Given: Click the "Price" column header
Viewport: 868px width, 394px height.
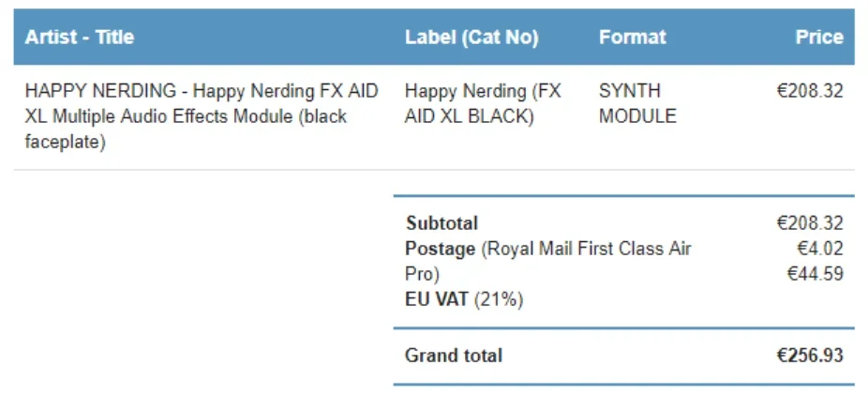Looking at the screenshot, I should pos(819,38).
